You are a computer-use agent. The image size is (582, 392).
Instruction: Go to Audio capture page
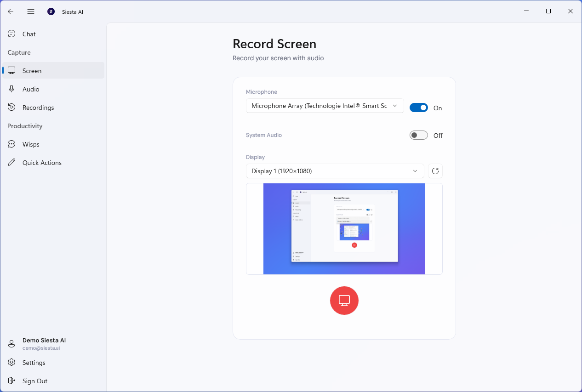[53, 89]
